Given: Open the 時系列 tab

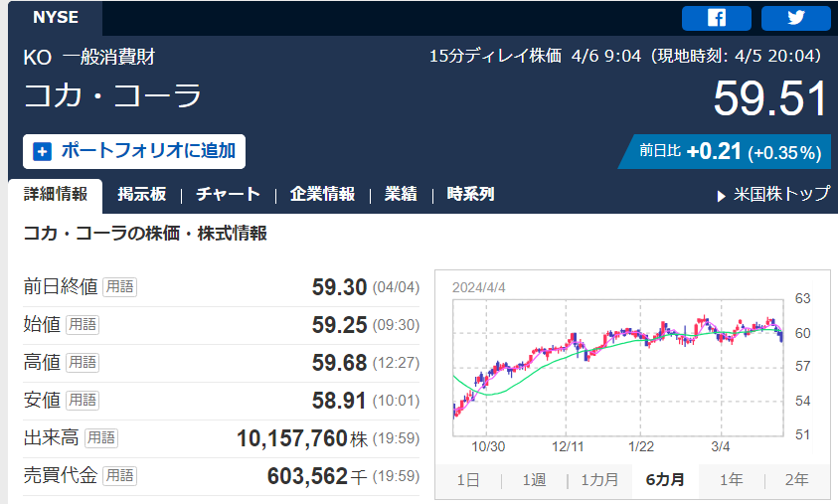Looking at the screenshot, I should pos(470,194).
